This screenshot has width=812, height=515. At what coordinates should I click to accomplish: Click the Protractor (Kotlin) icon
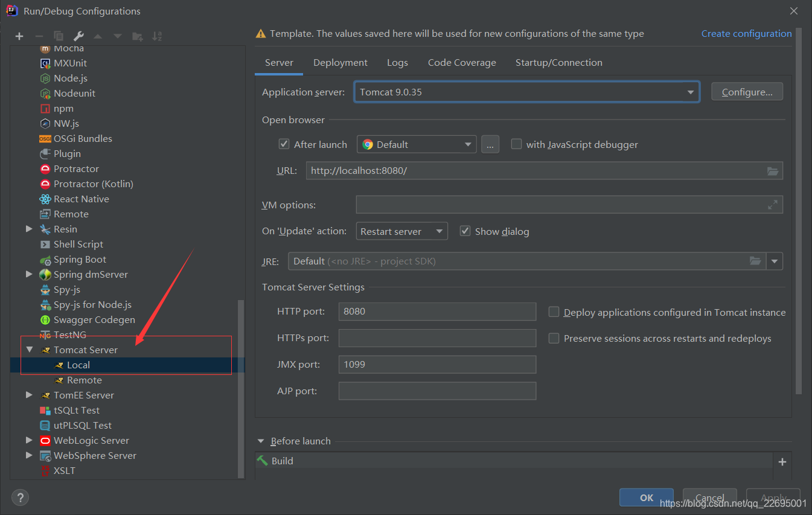(45, 184)
